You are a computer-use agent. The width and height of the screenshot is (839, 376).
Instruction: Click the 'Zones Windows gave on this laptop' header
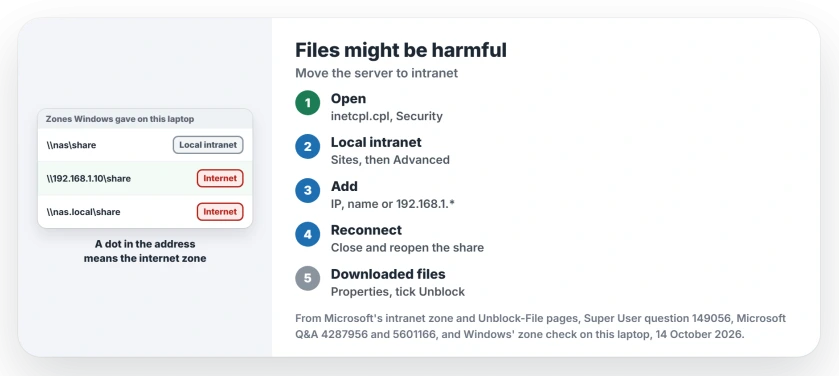click(x=145, y=119)
